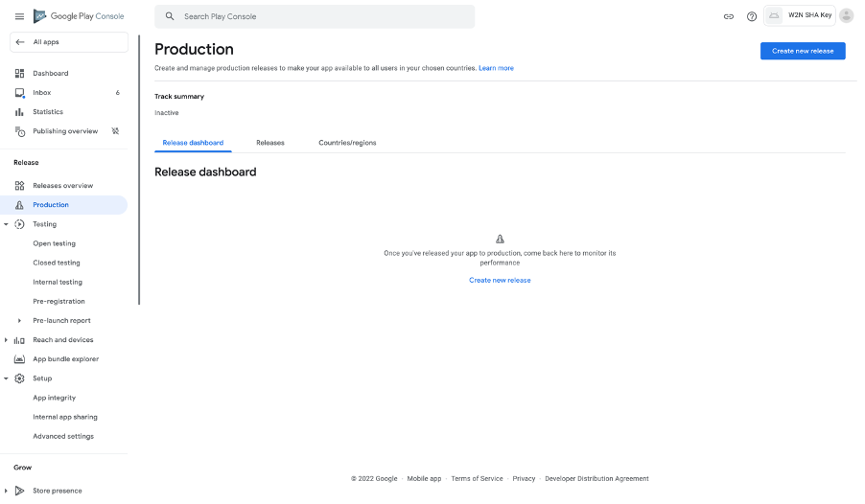Go back to All apps

pyautogui.click(x=68, y=42)
